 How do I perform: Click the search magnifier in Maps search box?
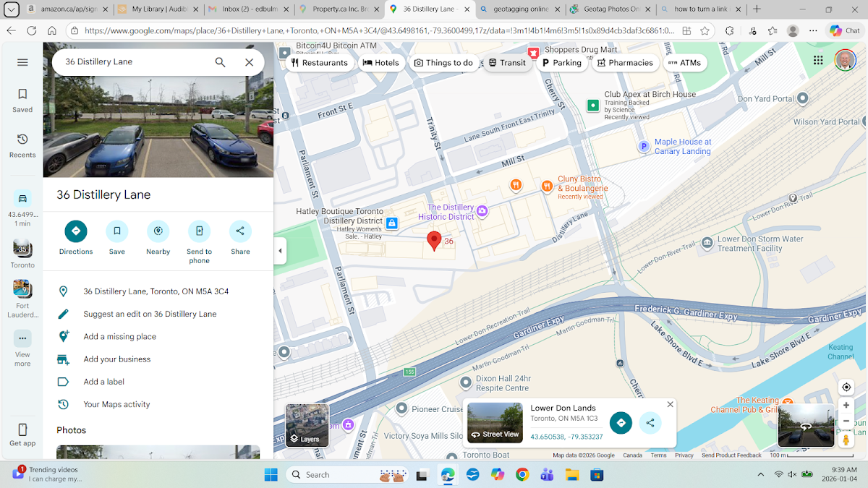tap(221, 62)
